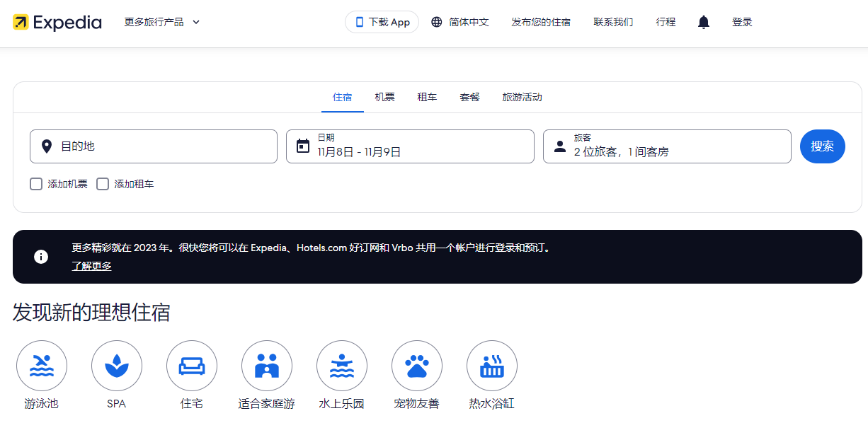
Task: Expand the 更多旅行产品 dropdown
Action: pos(162,22)
